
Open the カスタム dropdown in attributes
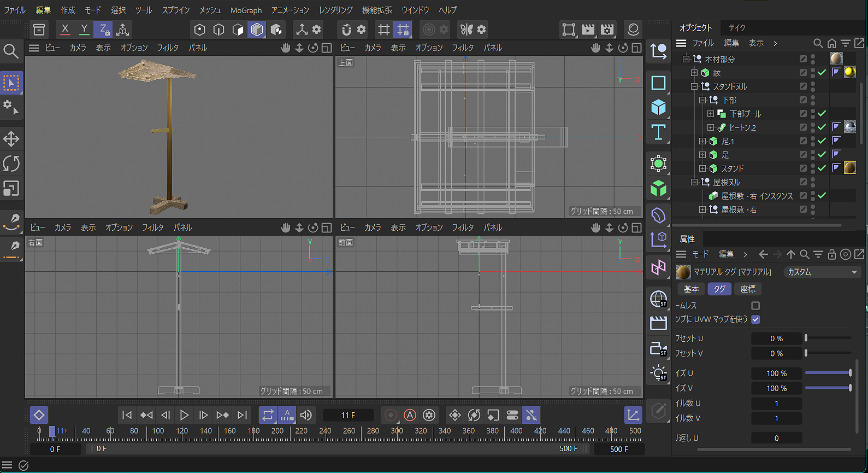pos(822,272)
